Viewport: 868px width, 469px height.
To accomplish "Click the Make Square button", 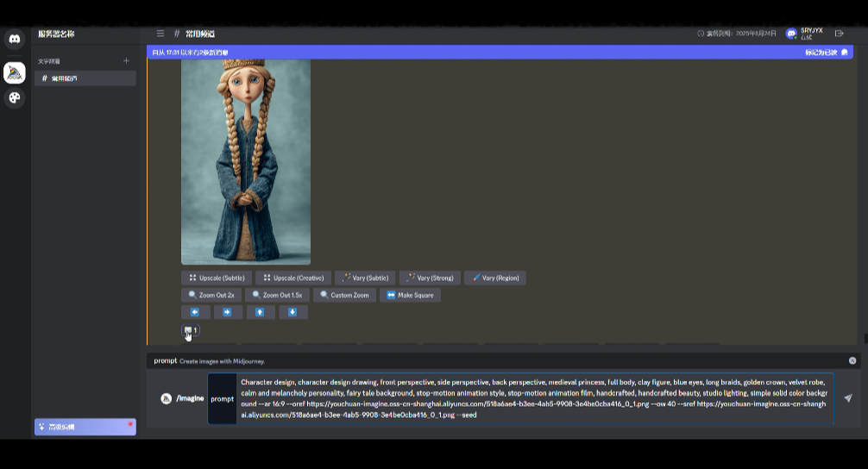I will 411,295.
